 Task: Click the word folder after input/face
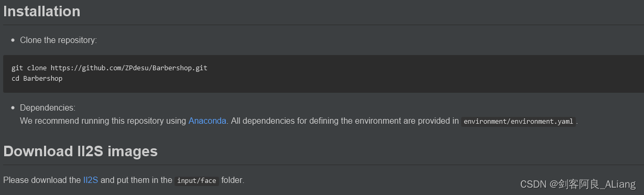point(232,180)
